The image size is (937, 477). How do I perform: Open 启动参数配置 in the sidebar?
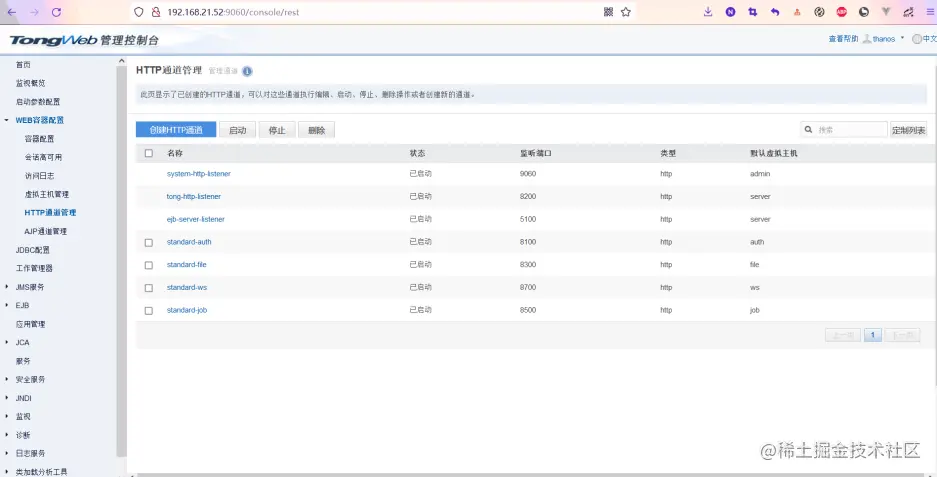point(38,102)
